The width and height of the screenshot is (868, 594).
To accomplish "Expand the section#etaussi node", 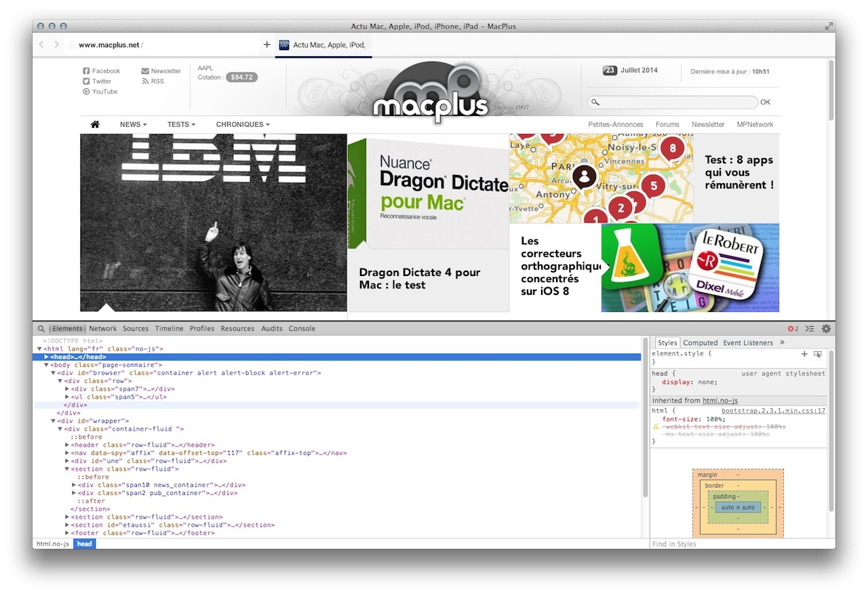I will pos(67,525).
